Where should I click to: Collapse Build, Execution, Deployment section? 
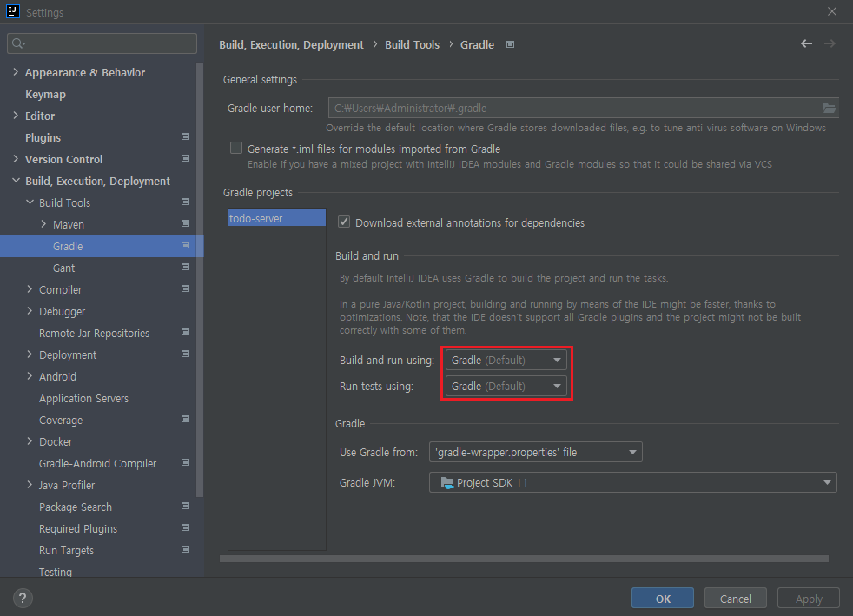click(x=16, y=181)
